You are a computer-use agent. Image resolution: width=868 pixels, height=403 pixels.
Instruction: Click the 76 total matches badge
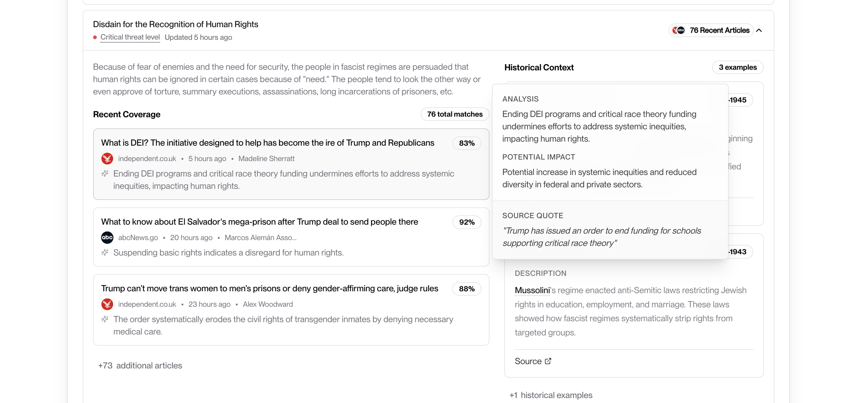tap(455, 114)
